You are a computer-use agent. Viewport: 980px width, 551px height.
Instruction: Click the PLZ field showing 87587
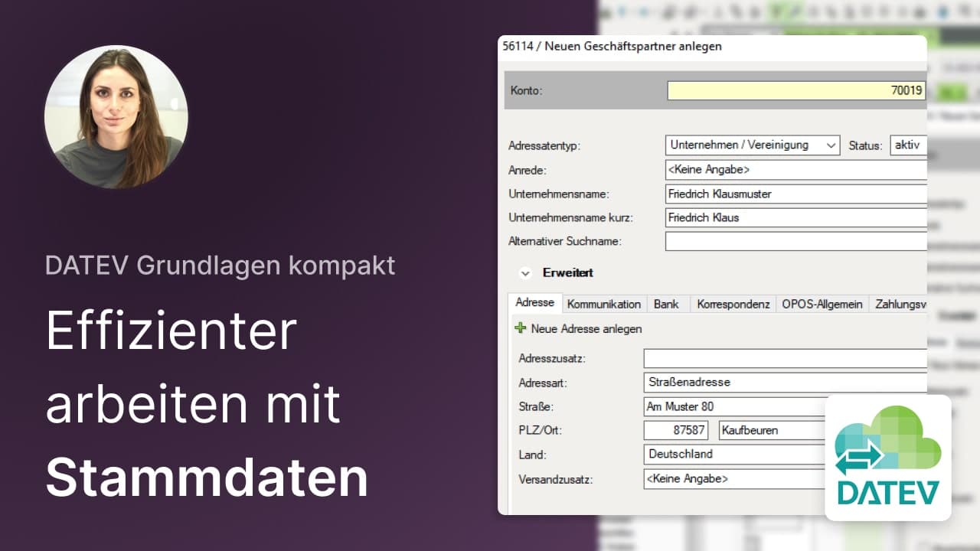[x=676, y=430]
